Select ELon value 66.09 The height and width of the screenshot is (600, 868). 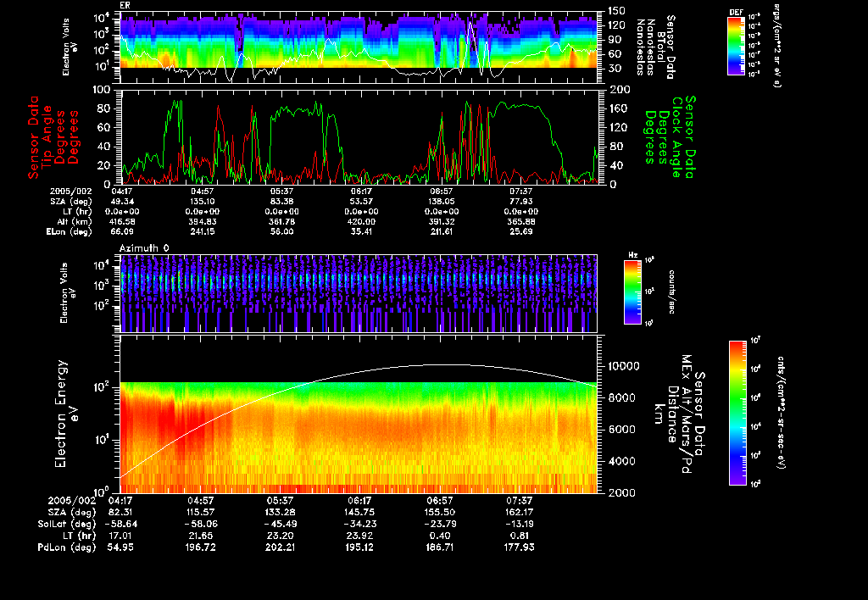tap(122, 231)
